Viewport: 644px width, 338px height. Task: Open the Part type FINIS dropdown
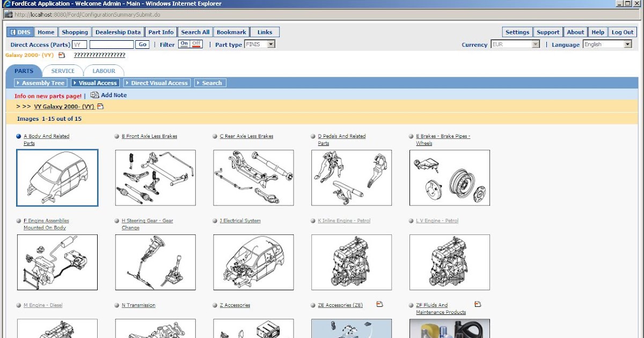tap(260, 44)
